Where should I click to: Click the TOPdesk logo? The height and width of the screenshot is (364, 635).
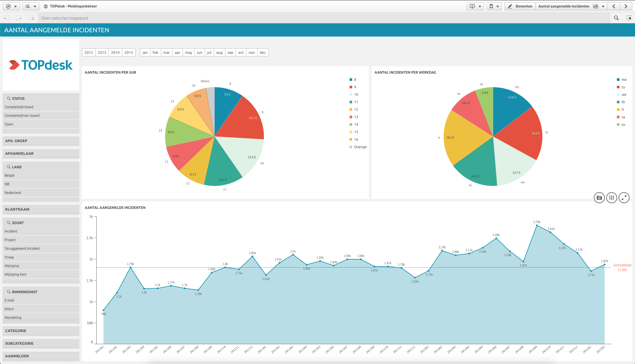(41, 65)
